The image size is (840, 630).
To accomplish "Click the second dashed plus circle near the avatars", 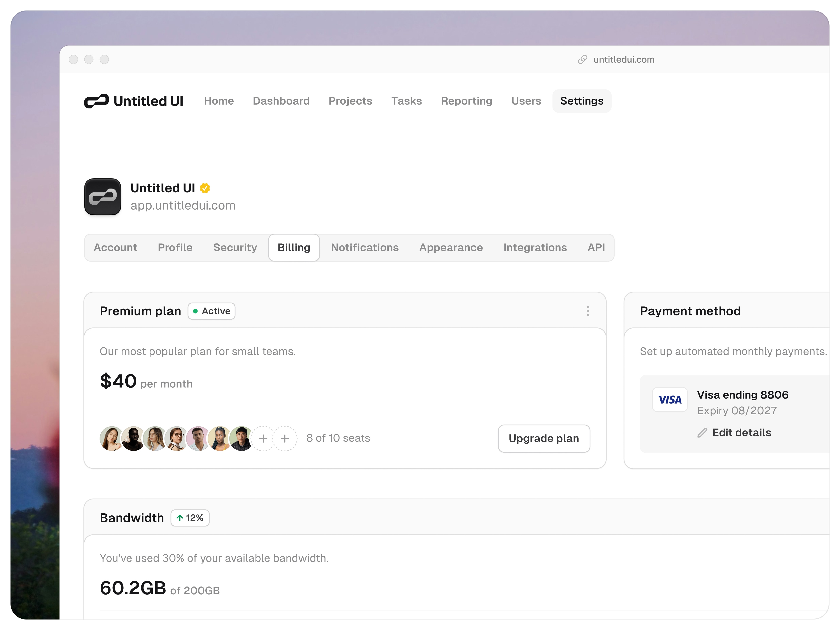I will pos(285,438).
